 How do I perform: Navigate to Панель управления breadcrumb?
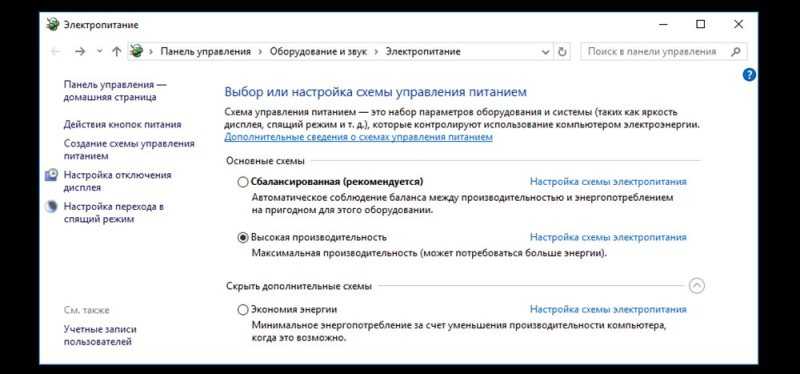click(x=206, y=52)
